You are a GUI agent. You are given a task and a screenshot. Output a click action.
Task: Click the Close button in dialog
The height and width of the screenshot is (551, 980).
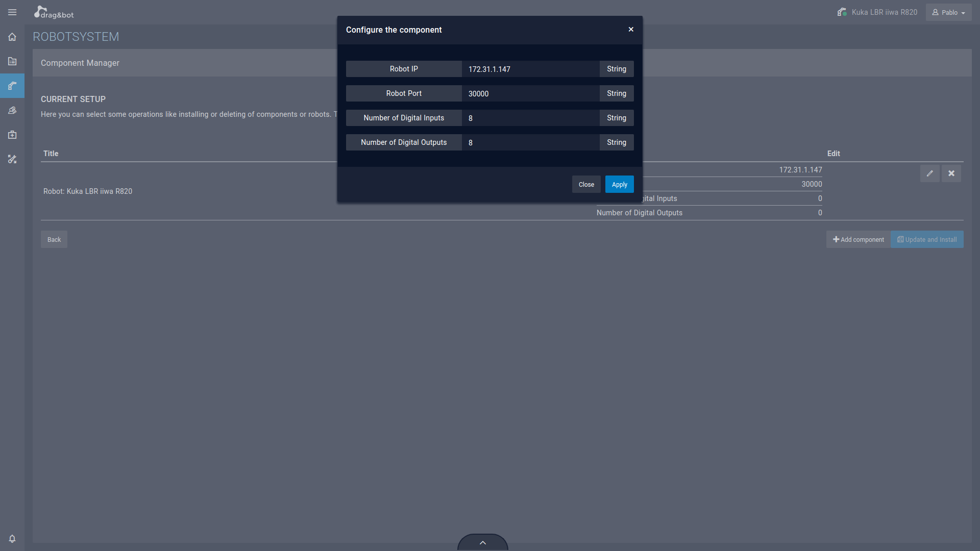pos(586,184)
